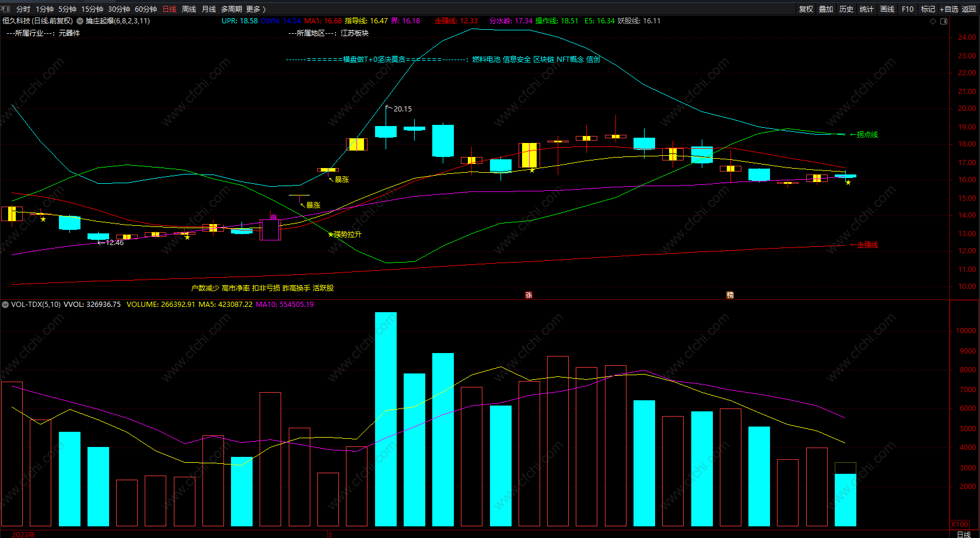Open the 多周期 multi-period view
This screenshot has width=980, height=538.
tap(232, 9)
